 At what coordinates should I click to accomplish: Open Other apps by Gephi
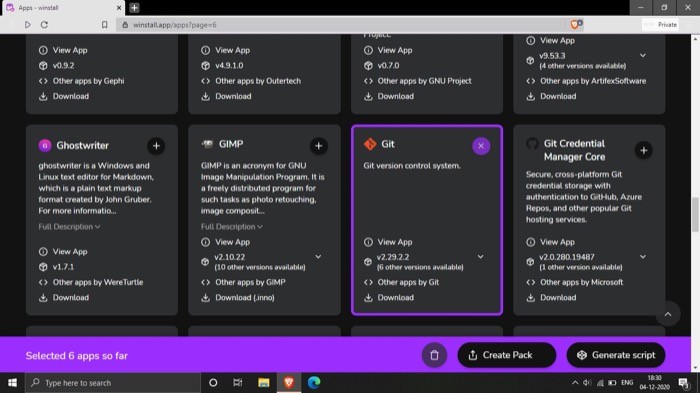coord(81,81)
